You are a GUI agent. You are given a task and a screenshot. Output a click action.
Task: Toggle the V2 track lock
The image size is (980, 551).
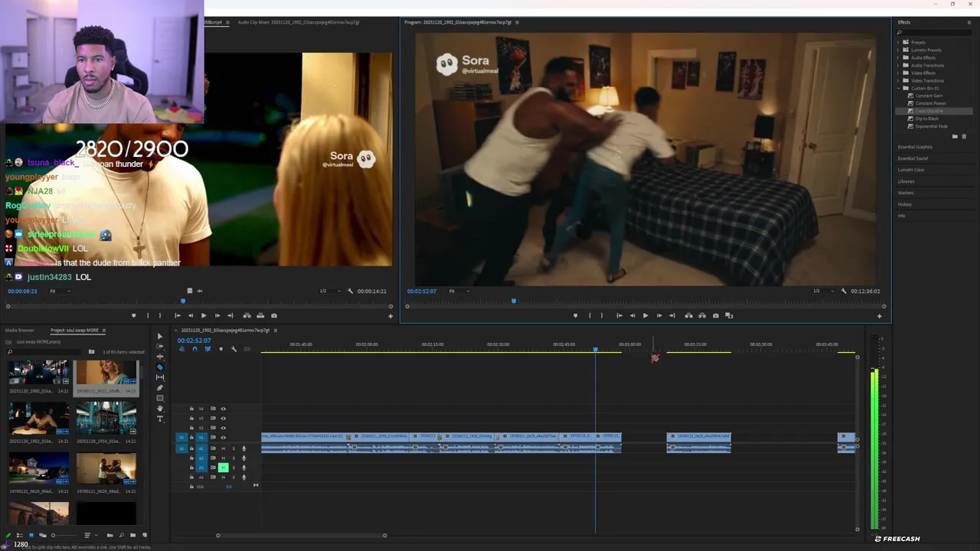[x=191, y=428]
